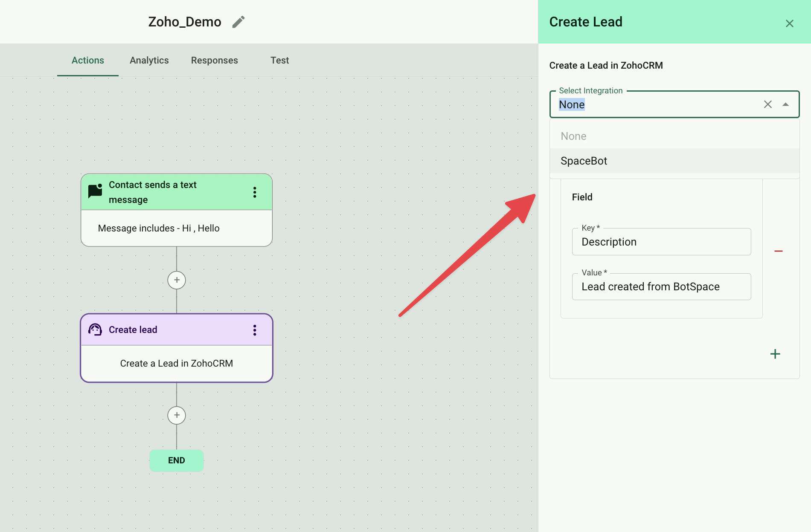The width and height of the screenshot is (811, 532).
Task: Click plus connector below Contact sends message node
Action: 177,280
